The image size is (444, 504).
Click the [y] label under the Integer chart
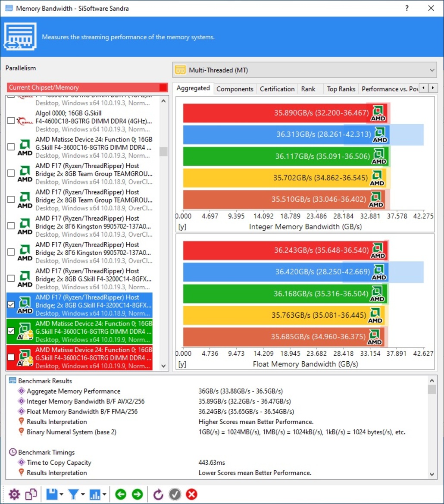[182, 227]
